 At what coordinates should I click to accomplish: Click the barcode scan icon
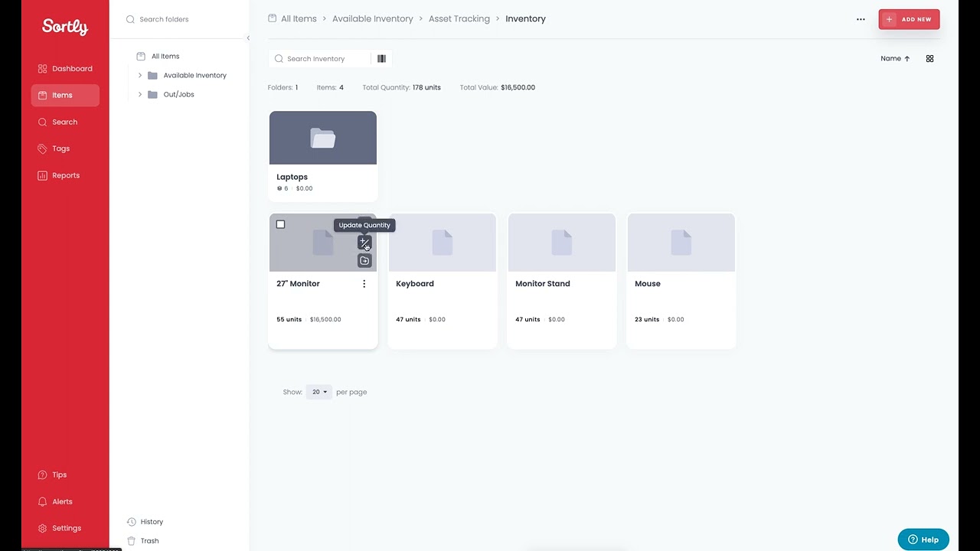(x=381, y=58)
